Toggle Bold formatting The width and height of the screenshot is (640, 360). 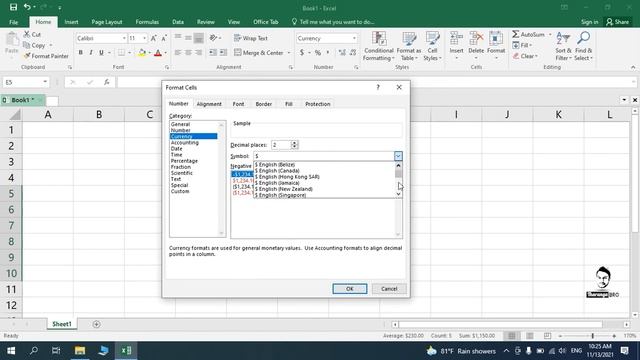(x=80, y=53)
